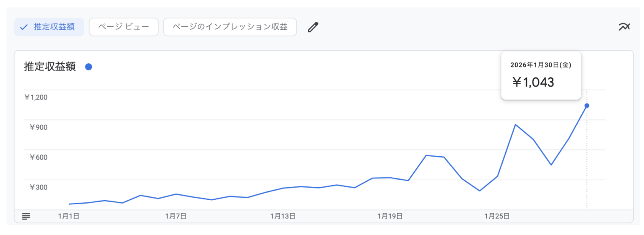644x235 pixels.
Task: Click the ¥300 y-axis label
Action: pos(38,187)
